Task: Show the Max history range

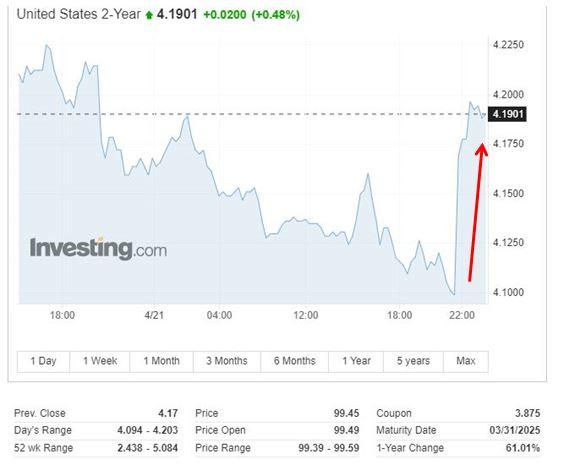Action: point(466,361)
